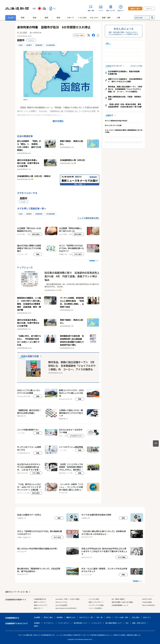
Task: Click 登録 next to 社会人の基本マナーを学ぶ
Action: 59,518
